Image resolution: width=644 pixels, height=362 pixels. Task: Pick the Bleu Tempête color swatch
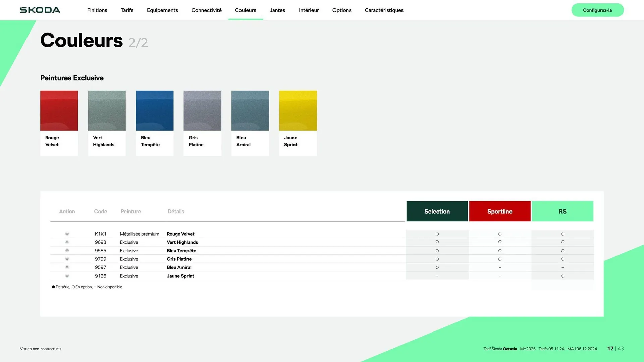[155, 111]
